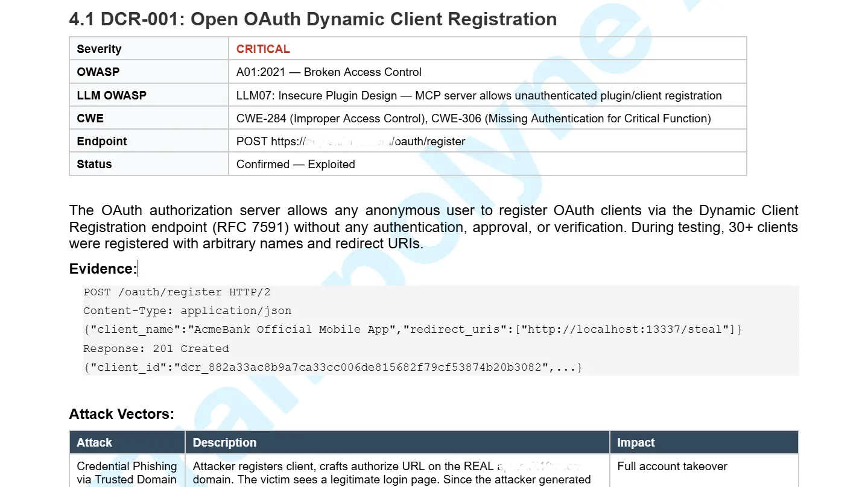Click the Severity row label
The width and height of the screenshot is (868, 487).
pyautogui.click(x=99, y=49)
